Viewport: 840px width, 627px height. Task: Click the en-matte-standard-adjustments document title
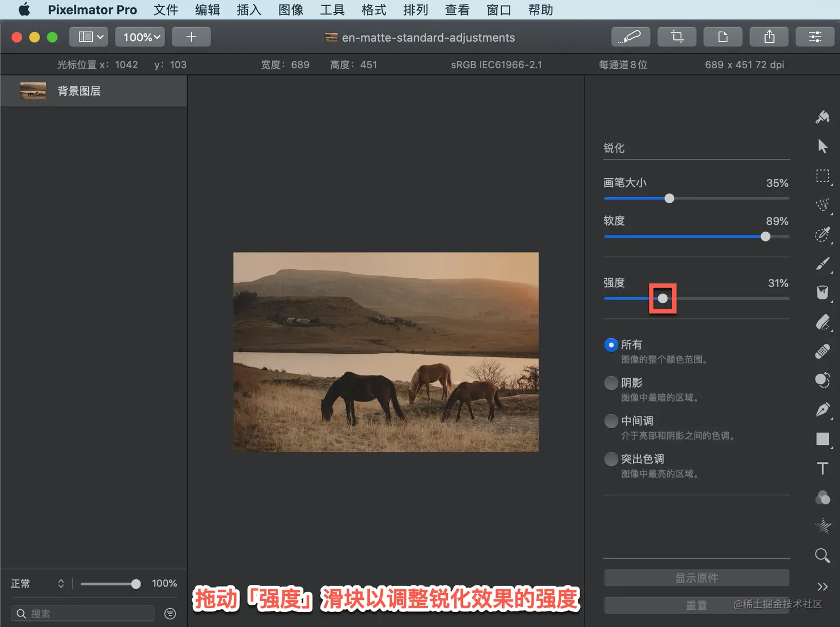tap(428, 37)
